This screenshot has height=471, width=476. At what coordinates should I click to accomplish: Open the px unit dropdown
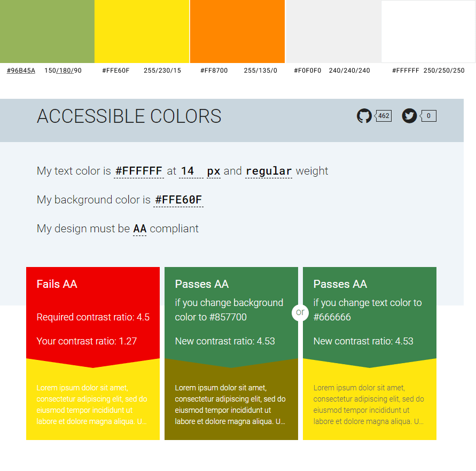click(214, 171)
